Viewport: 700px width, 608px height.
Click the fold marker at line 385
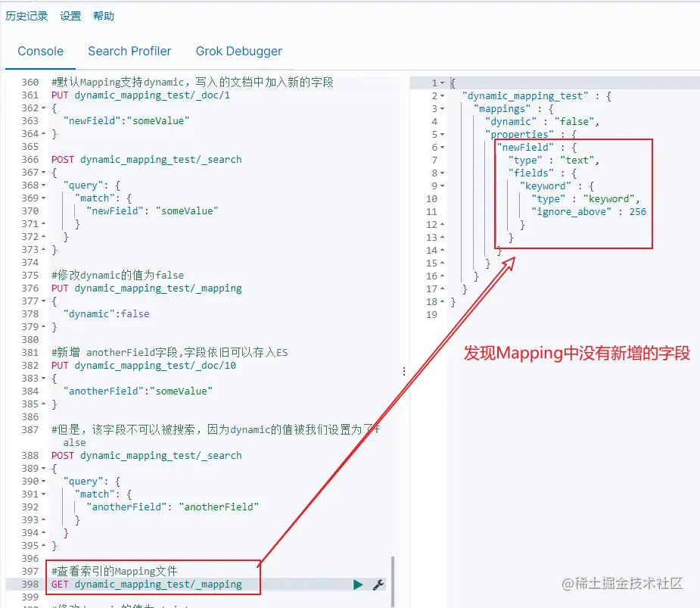point(44,404)
